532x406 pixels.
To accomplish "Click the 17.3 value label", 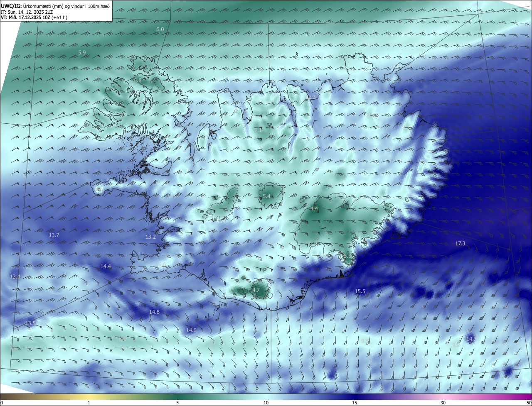I will (x=460, y=243).
